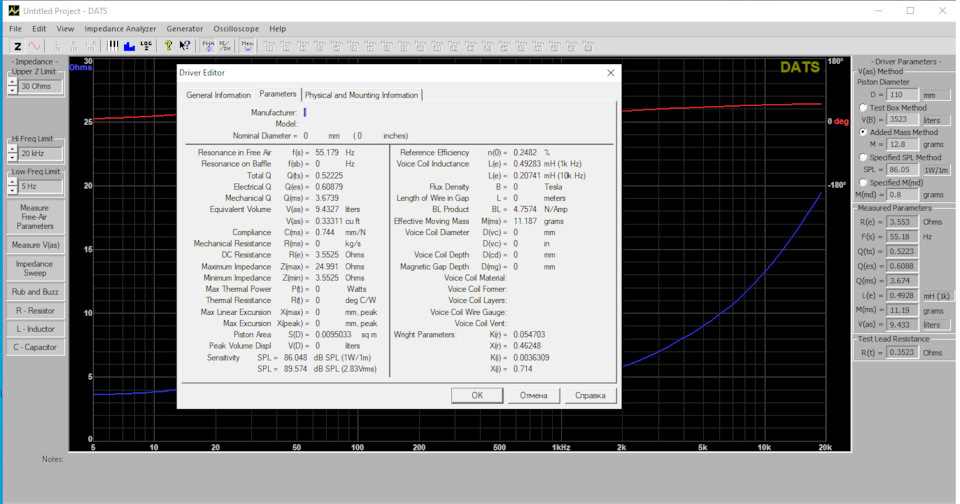This screenshot has height=504, width=960.
Task: Select the Parameters tab
Action: [x=277, y=94]
